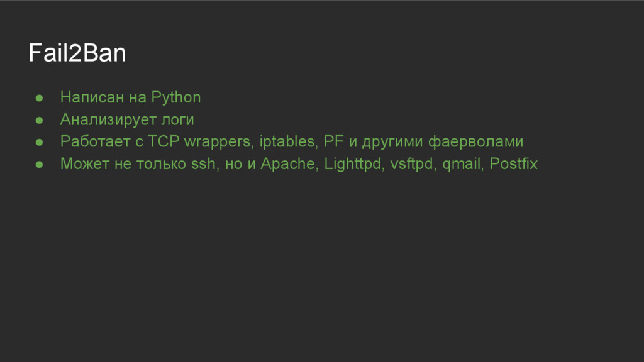Click the word 'Может' in fourth bullet
This screenshot has width=644, height=362.
tap(85, 164)
